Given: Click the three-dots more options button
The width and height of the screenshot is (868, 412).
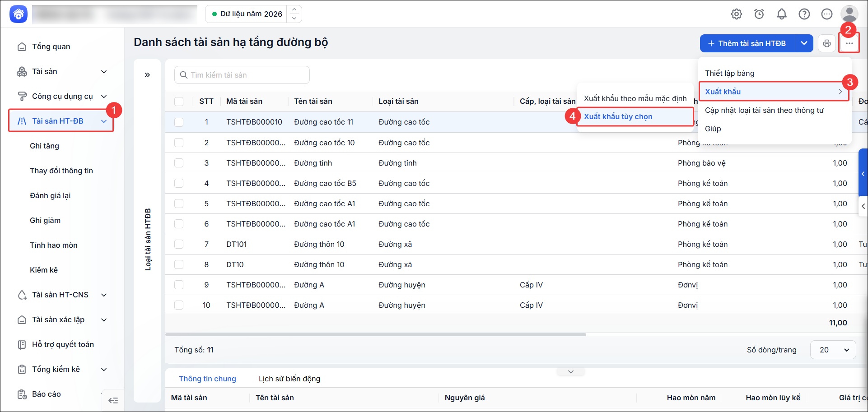Looking at the screenshot, I should (849, 43).
